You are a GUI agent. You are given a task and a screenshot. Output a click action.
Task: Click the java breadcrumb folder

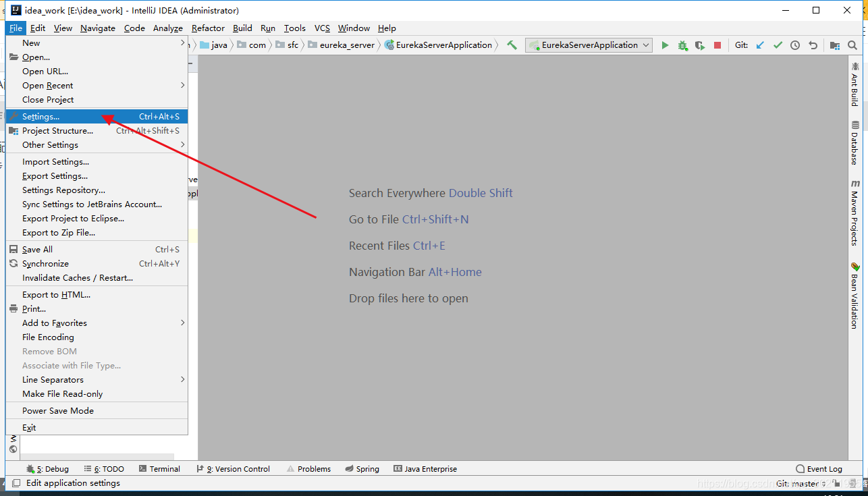point(214,45)
